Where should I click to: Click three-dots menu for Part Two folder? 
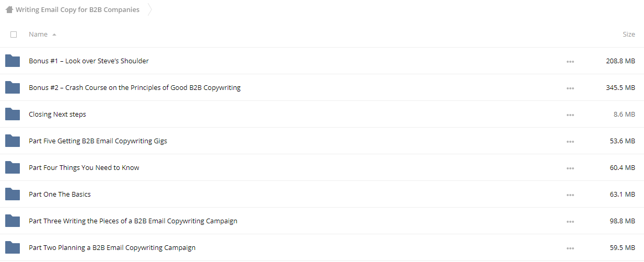(x=570, y=248)
